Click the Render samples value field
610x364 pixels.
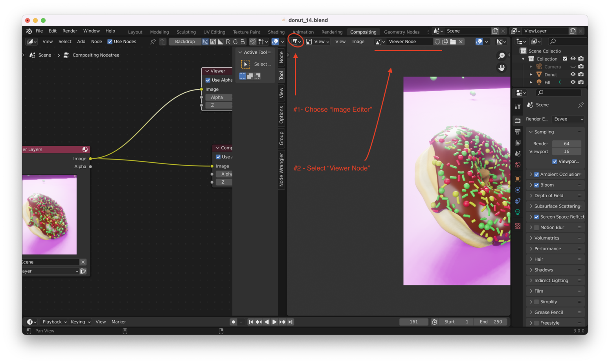pos(566,144)
